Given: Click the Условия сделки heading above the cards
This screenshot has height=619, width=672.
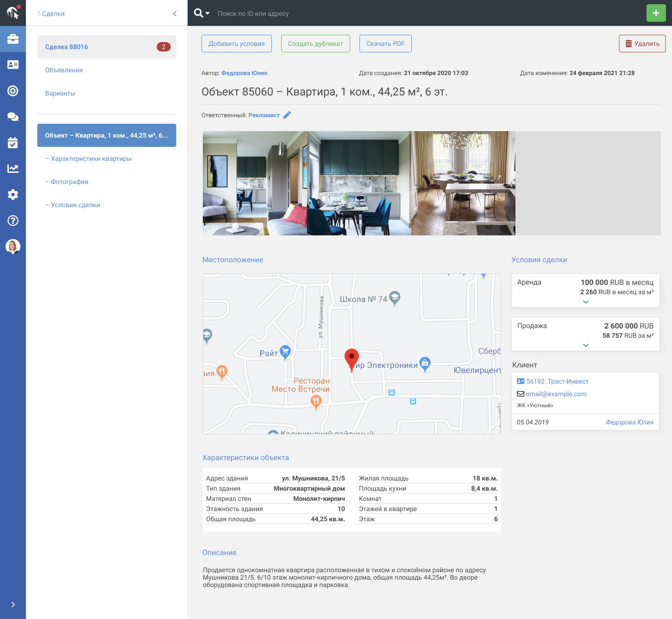Looking at the screenshot, I should 539,260.
